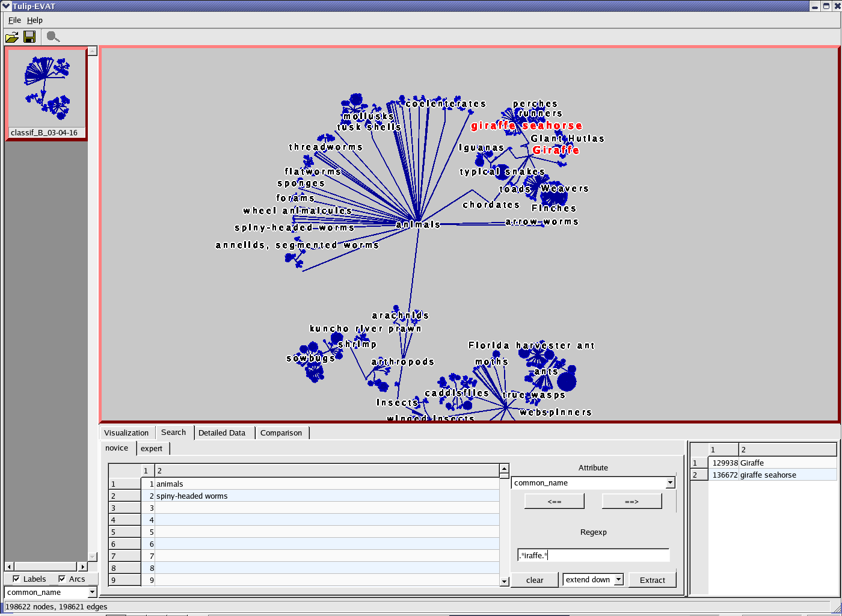Click the clear button
The height and width of the screenshot is (616, 842).
534,580
